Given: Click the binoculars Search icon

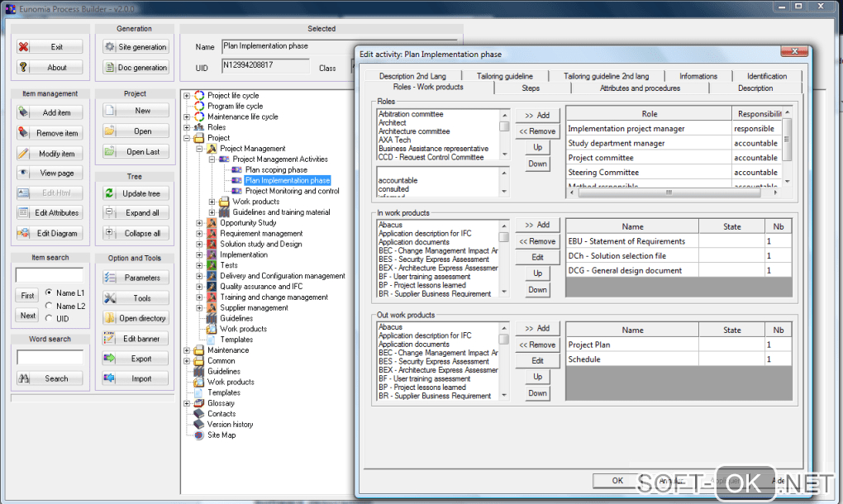Looking at the screenshot, I should (25, 378).
